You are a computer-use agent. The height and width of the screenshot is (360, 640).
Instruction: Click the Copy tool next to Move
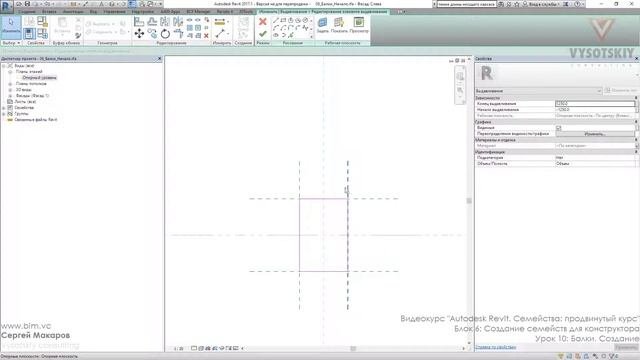pyautogui.click(x=152, y=33)
